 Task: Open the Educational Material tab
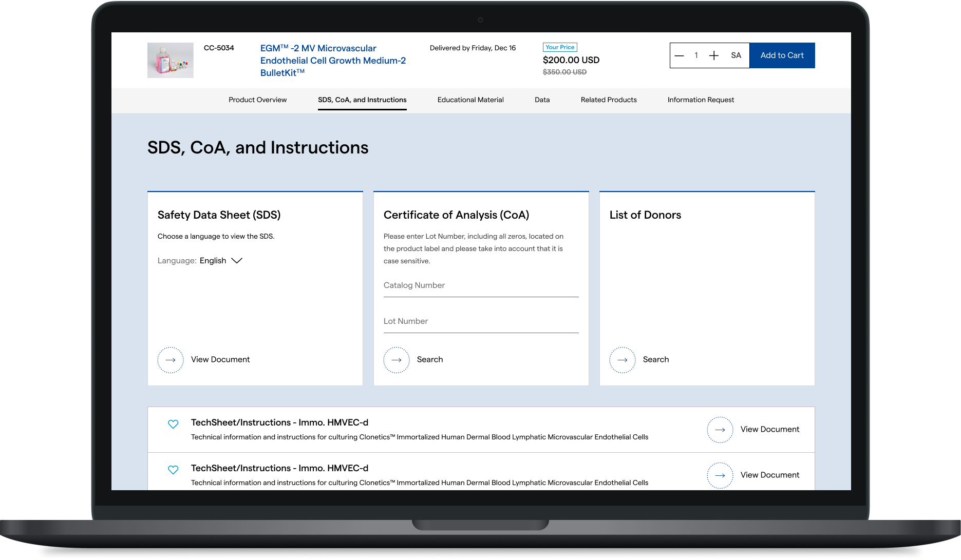pos(470,100)
